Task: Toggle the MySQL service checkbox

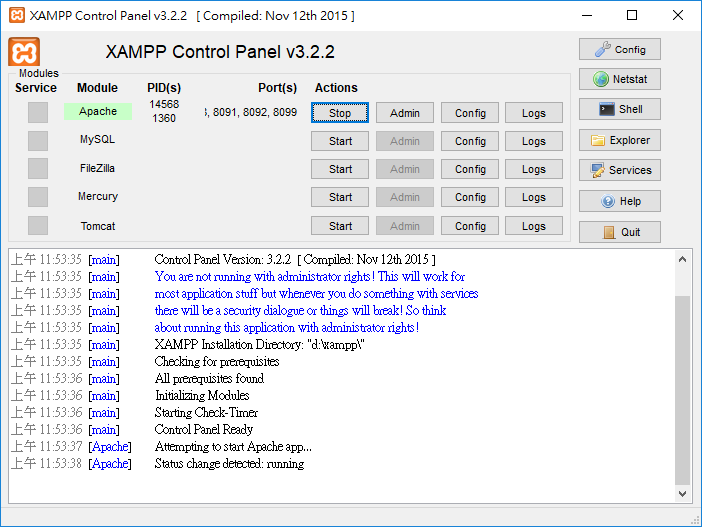Action: [x=38, y=141]
